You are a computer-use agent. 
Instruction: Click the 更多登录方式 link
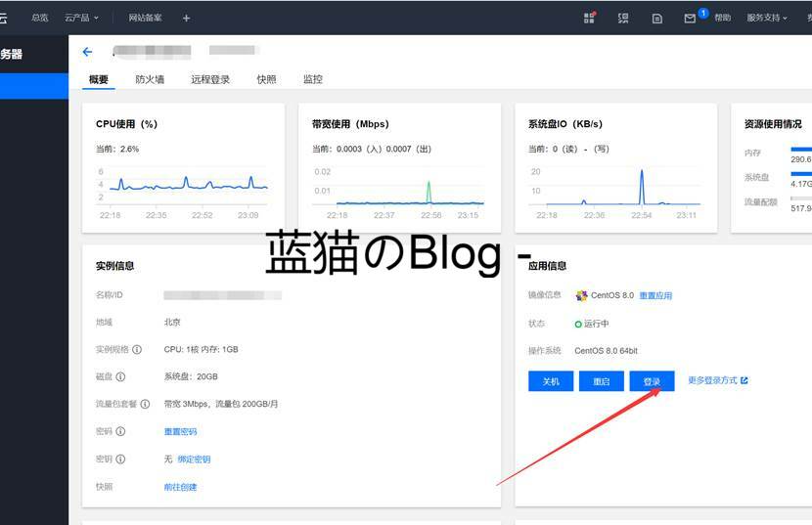coord(717,380)
